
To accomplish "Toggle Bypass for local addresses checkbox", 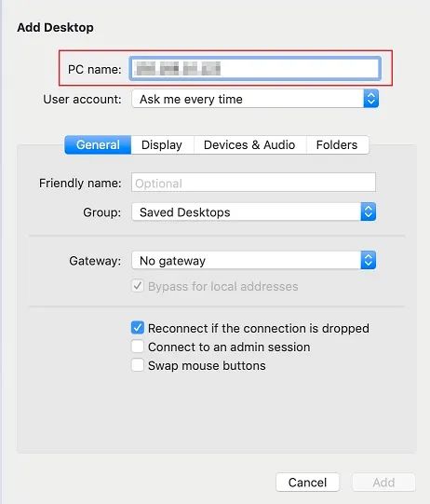I will [138, 286].
